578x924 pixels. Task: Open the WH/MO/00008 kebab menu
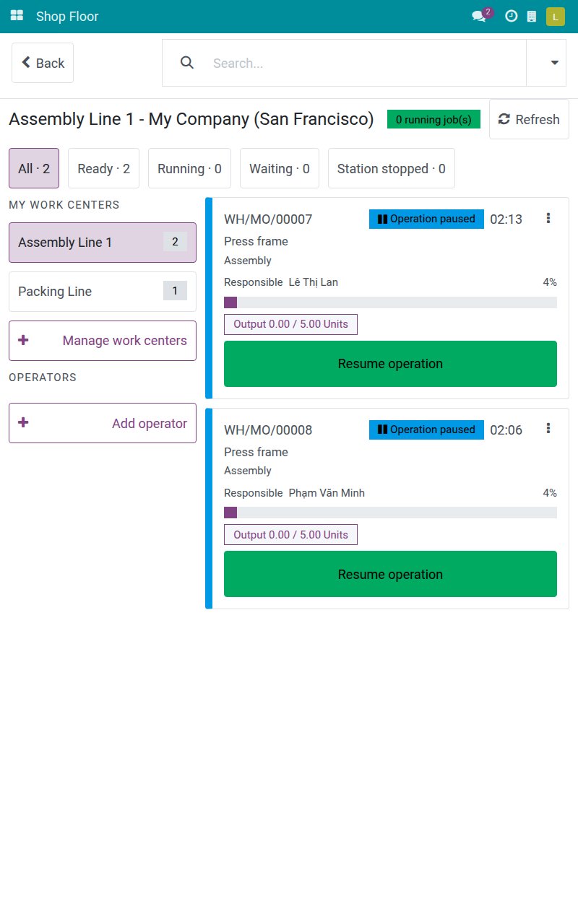click(548, 429)
